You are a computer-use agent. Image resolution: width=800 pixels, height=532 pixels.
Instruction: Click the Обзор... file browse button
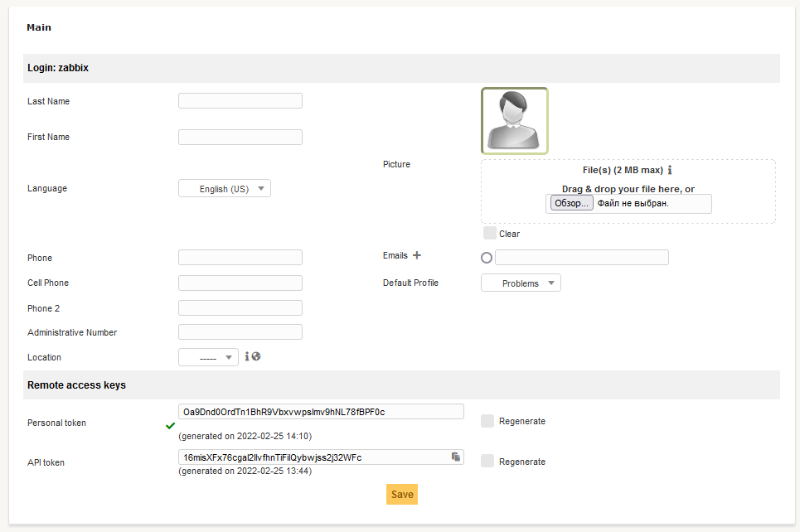click(x=570, y=204)
